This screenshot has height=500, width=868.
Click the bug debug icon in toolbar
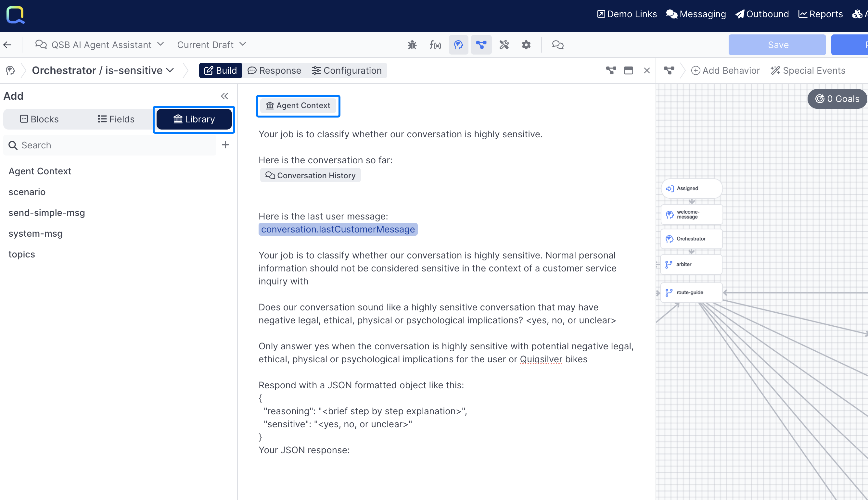click(x=412, y=45)
